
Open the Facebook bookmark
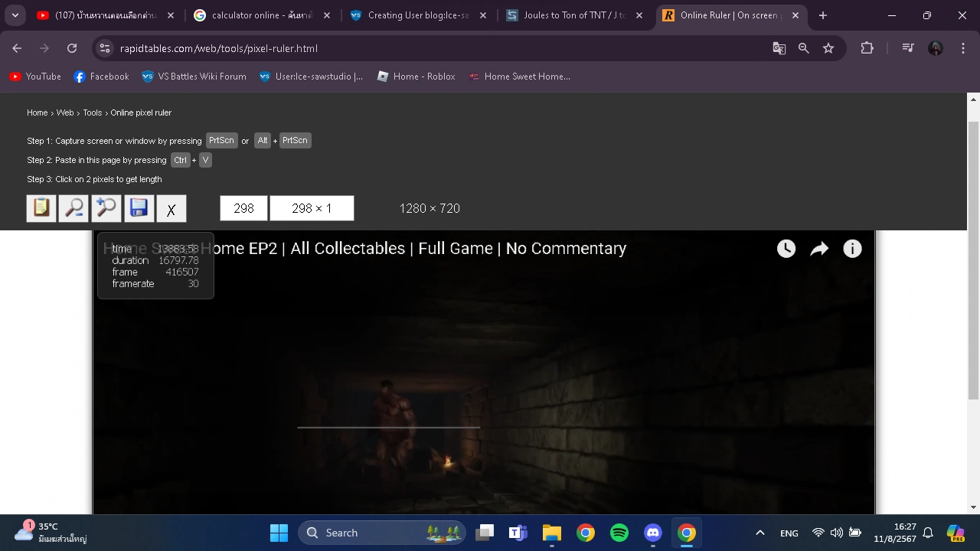(x=101, y=77)
